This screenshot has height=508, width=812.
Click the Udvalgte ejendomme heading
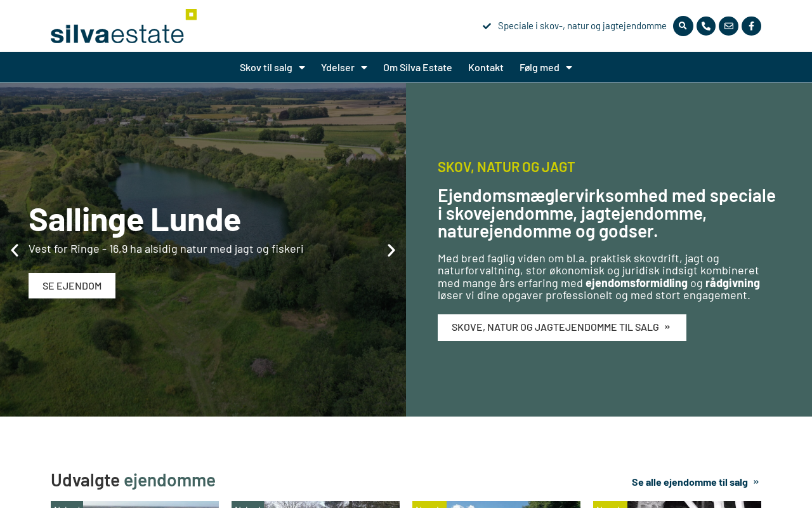(x=133, y=480)
